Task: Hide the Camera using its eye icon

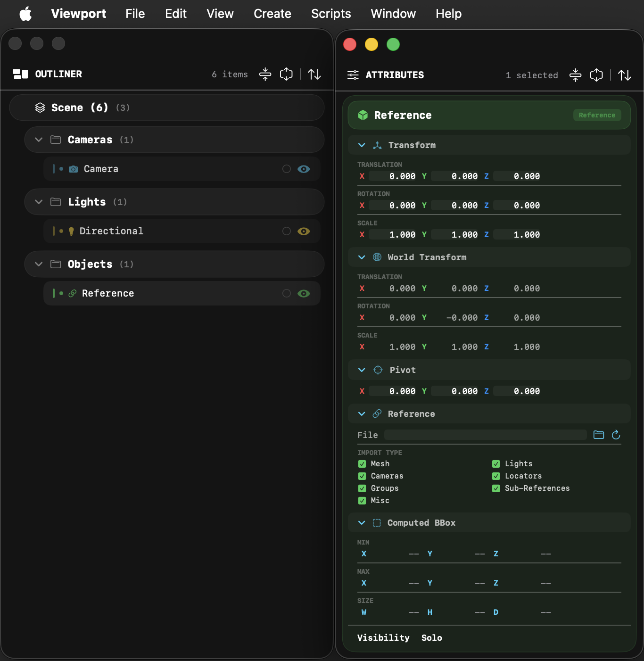Action: tap(304, 169)
